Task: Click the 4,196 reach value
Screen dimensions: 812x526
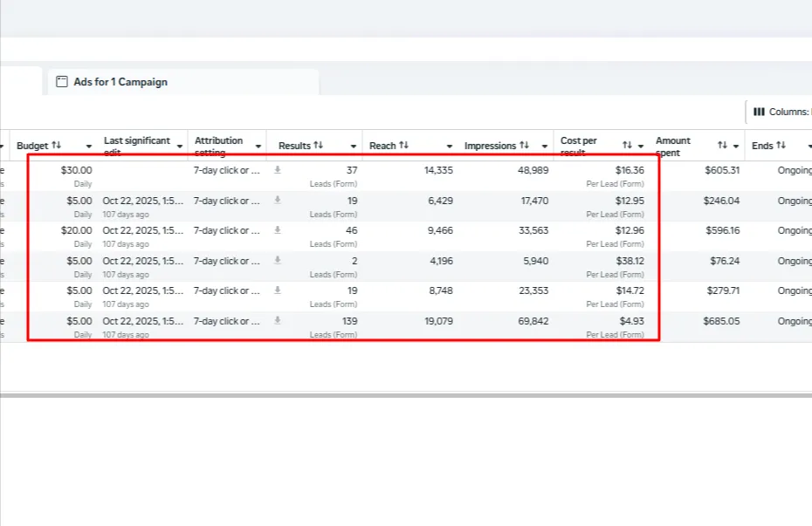Action: pos(441,261)
